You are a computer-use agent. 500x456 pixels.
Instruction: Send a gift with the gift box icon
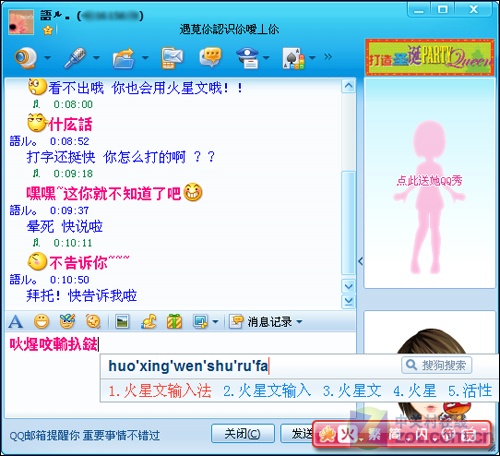click(x=174, y=322)
